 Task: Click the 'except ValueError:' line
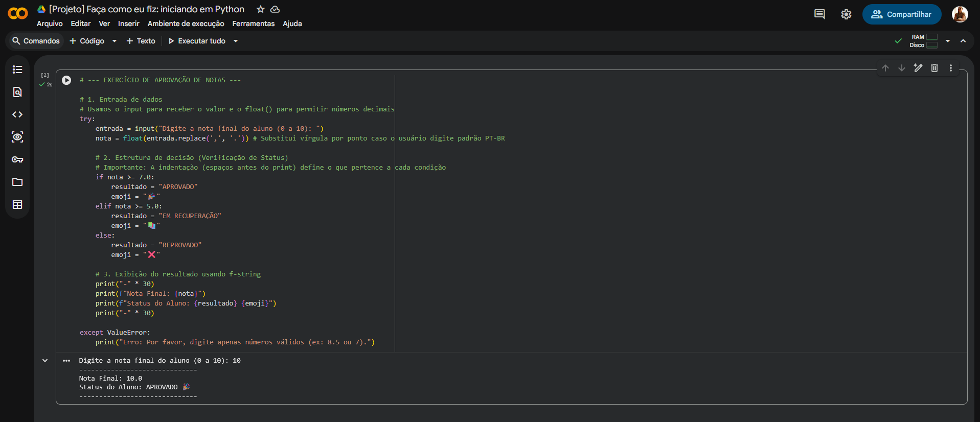pos(115,333)
